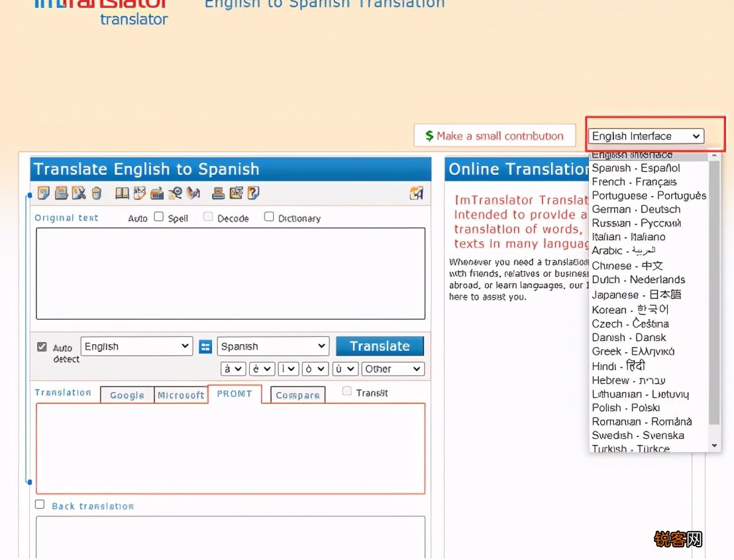Screen dimensions: 734x560
Task: Enable the Translit checkbox
Action: point(347,391)
